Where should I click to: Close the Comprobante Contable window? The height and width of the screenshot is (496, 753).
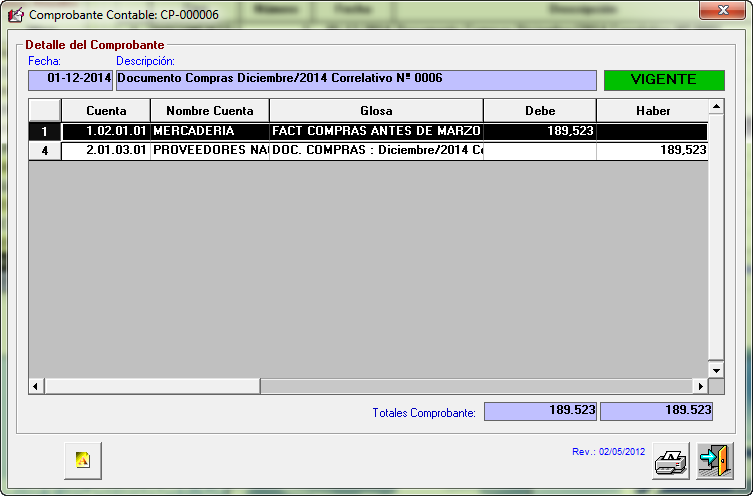click(x=722, y=10)
